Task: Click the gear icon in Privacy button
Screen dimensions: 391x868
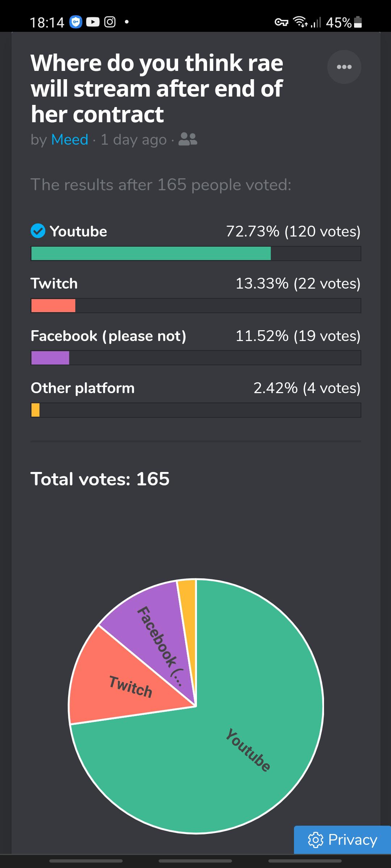Action: tap(315, 840)
